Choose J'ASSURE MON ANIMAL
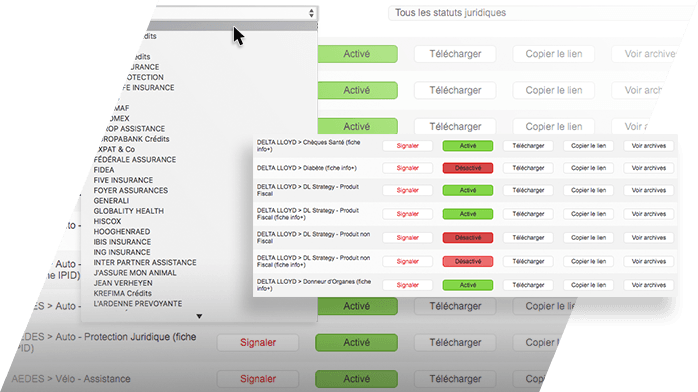 (x=135, y=273)
